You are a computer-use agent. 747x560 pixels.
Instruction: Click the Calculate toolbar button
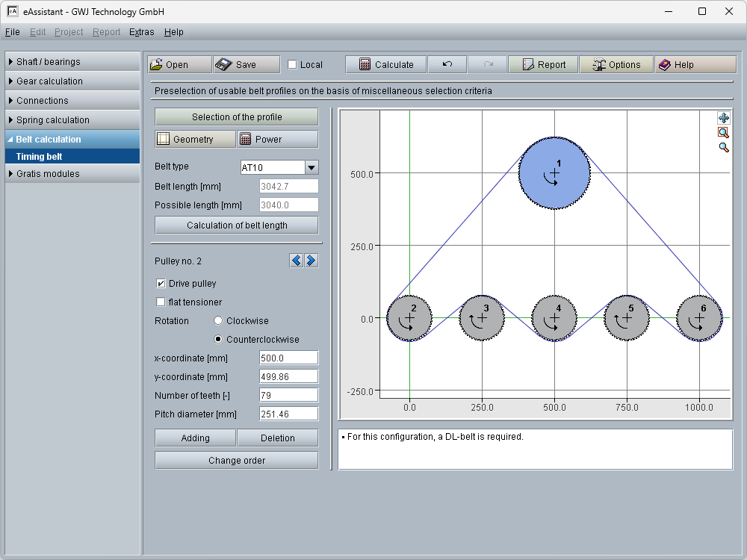point(385,64)
